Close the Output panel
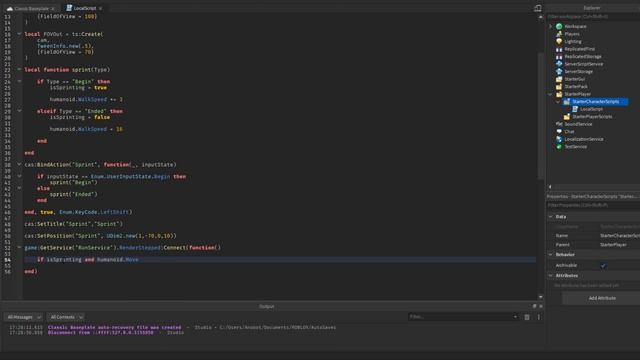This screenshot has height=360, width=640. point(541,306)
